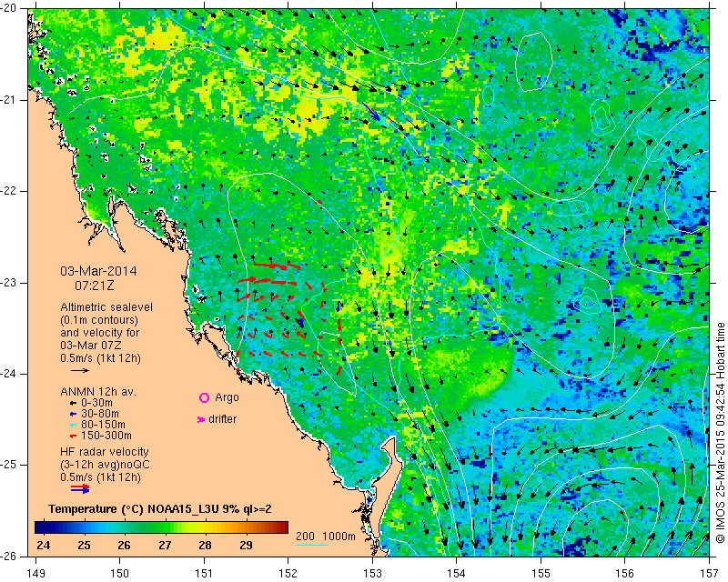Click the '30-80m' depth label
This screenshot has height=582, width=728.
coord(100,414)
